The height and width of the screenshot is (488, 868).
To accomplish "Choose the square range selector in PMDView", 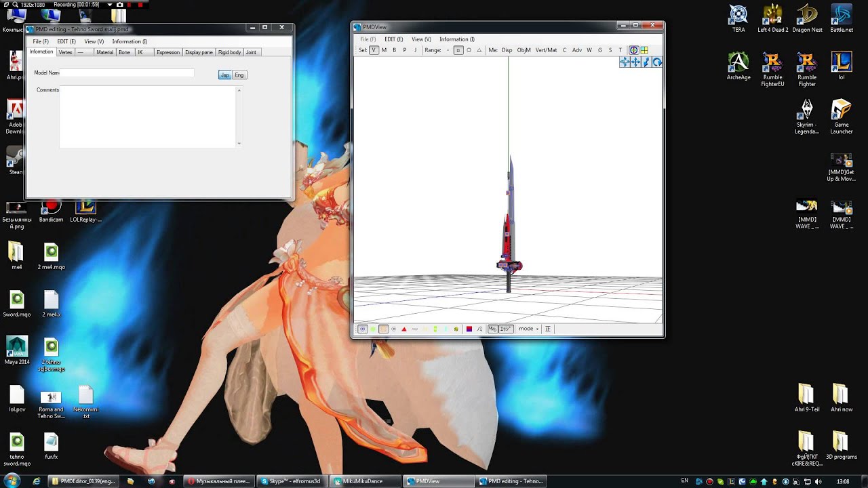I will pos(458,50).
